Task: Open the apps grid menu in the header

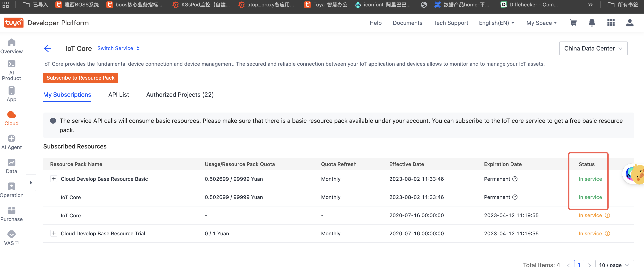Action: [611, 23]
